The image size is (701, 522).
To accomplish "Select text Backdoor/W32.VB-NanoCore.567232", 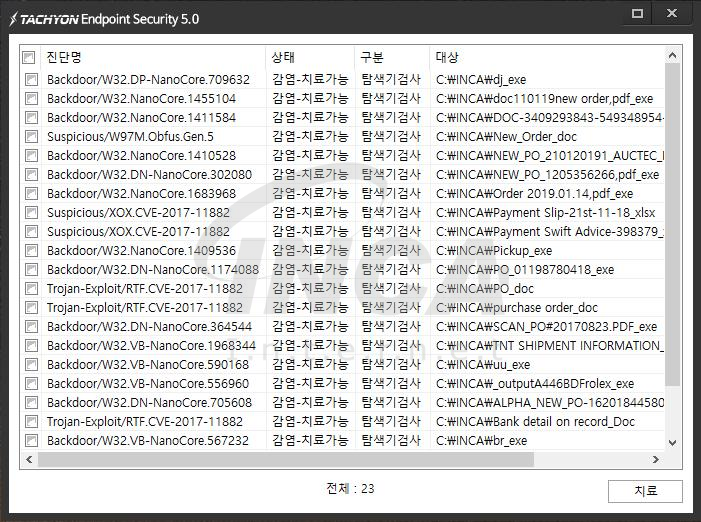I will 148,441.
